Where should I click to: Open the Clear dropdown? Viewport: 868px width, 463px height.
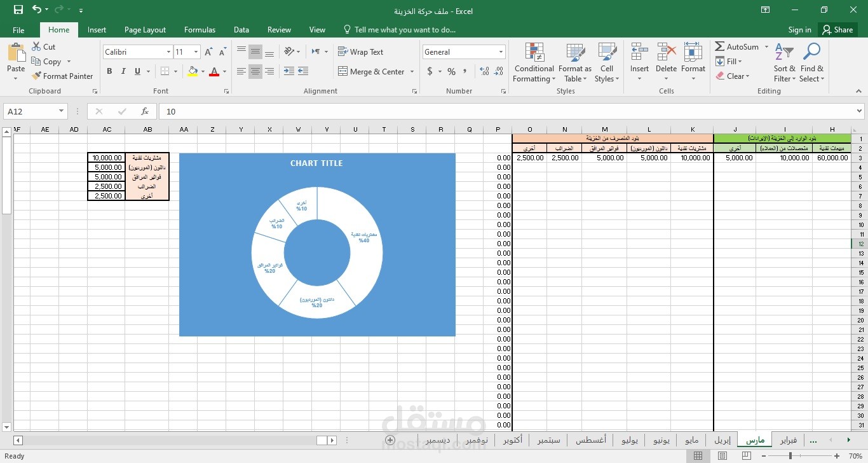point(733,76)
